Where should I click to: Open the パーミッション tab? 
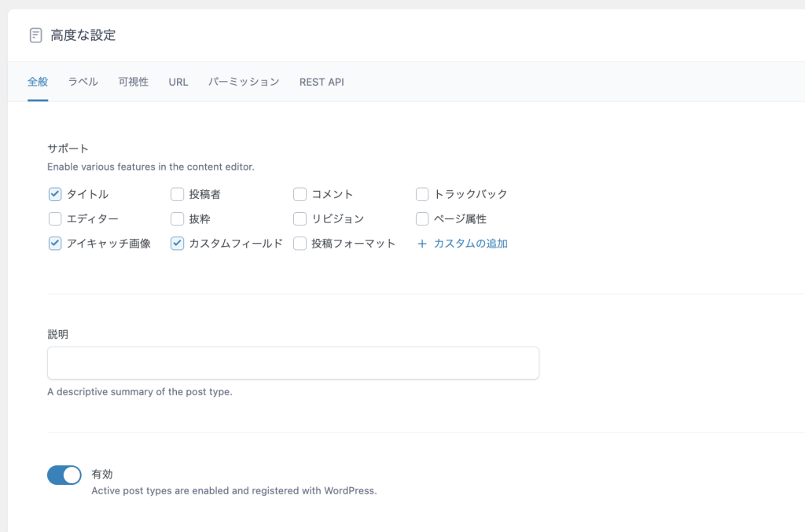point(244,82)
